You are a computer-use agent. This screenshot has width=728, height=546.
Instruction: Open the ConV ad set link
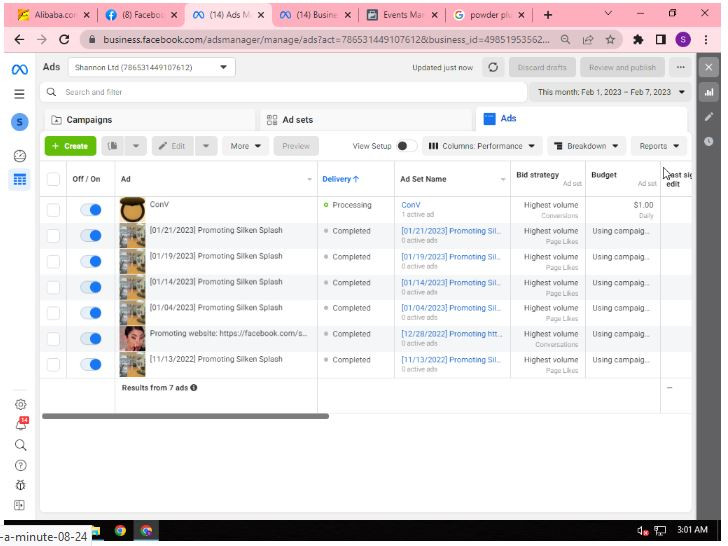tap(410, 205)
